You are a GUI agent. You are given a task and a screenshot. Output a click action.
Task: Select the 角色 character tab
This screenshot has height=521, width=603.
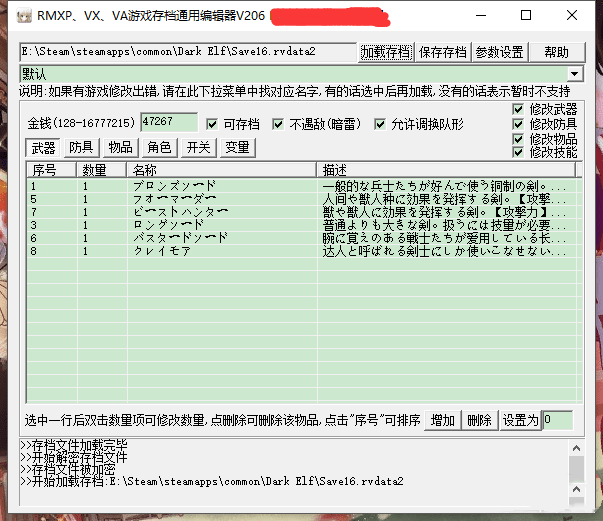click(x=159, y=147)
